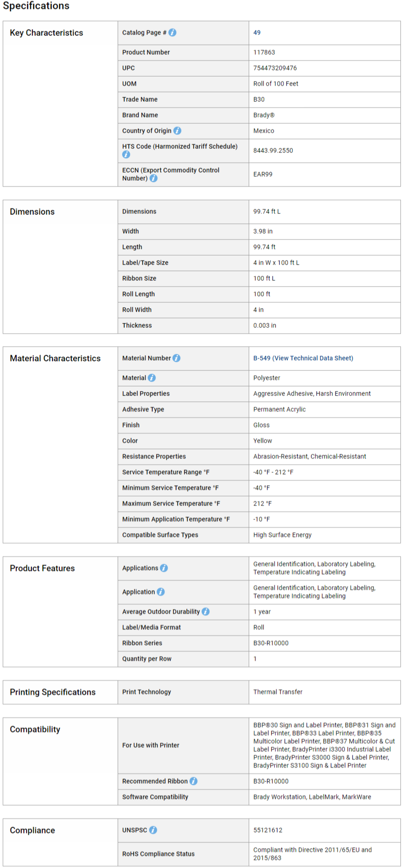
Task: Click the Specifications heading
Action: (36, 6)
